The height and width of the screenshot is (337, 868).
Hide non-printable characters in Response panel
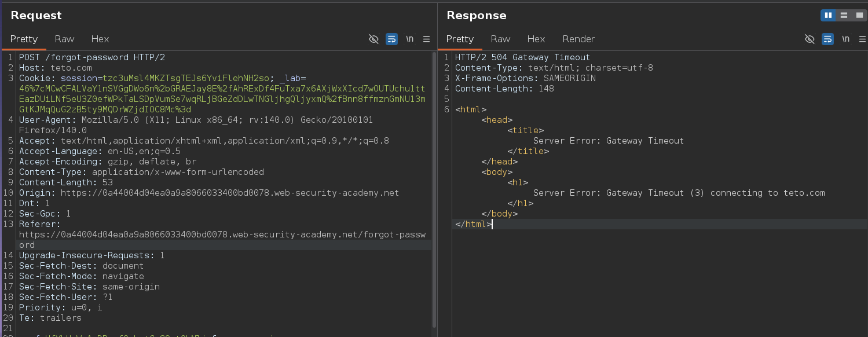[x=810, y=39]
